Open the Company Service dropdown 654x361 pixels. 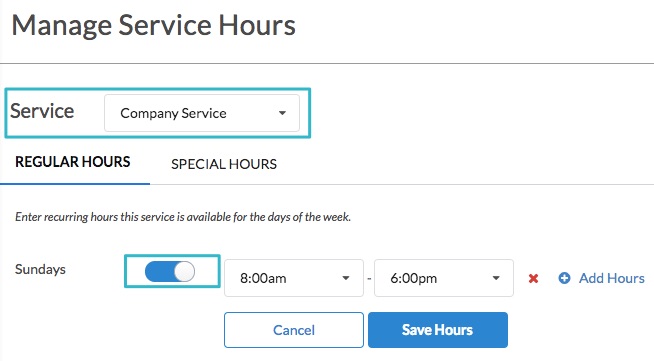(202, 113)
